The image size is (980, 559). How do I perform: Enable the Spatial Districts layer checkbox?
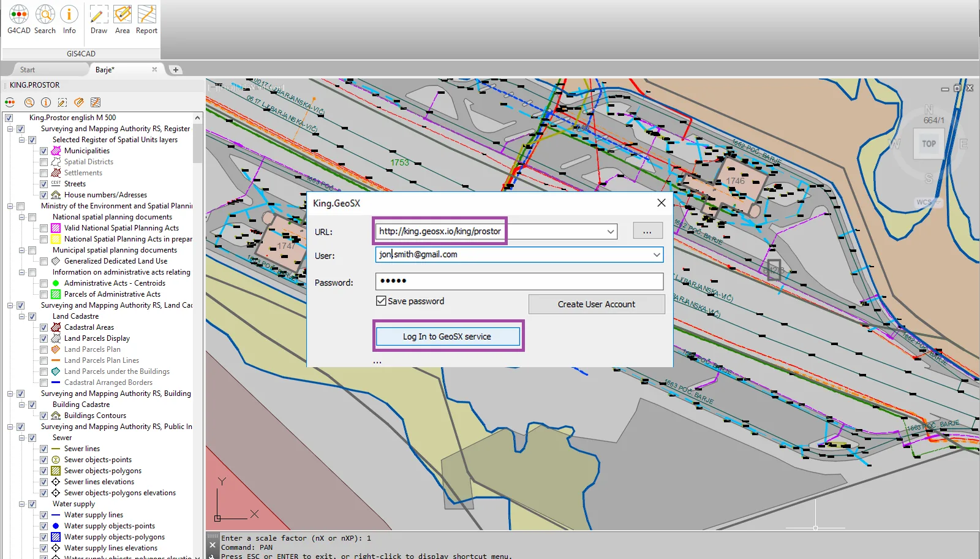43,162
